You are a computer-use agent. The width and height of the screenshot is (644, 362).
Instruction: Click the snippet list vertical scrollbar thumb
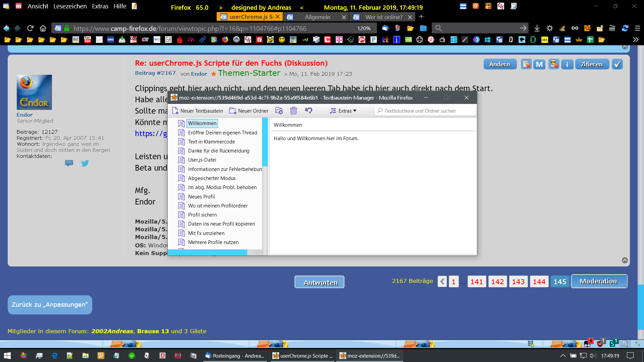[x=265, y=142]
